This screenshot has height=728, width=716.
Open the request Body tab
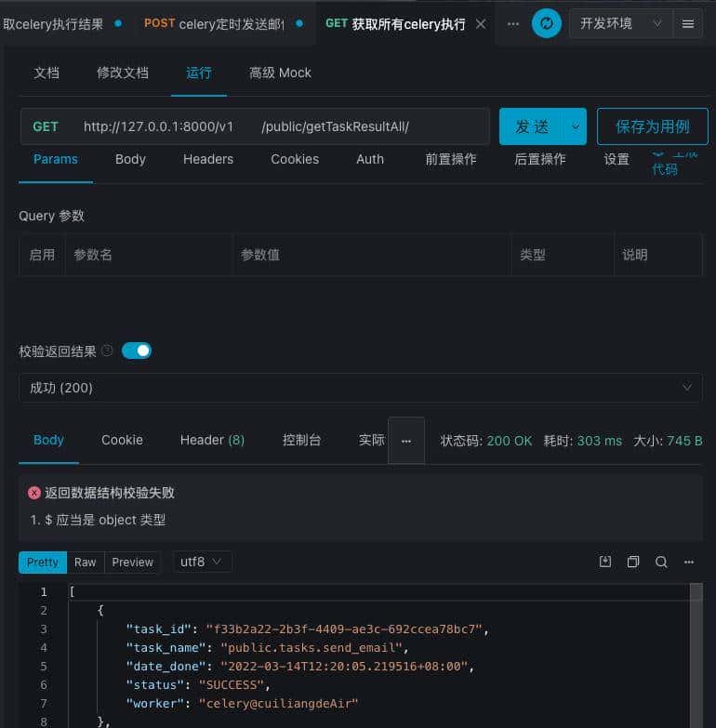coord(130,159)
